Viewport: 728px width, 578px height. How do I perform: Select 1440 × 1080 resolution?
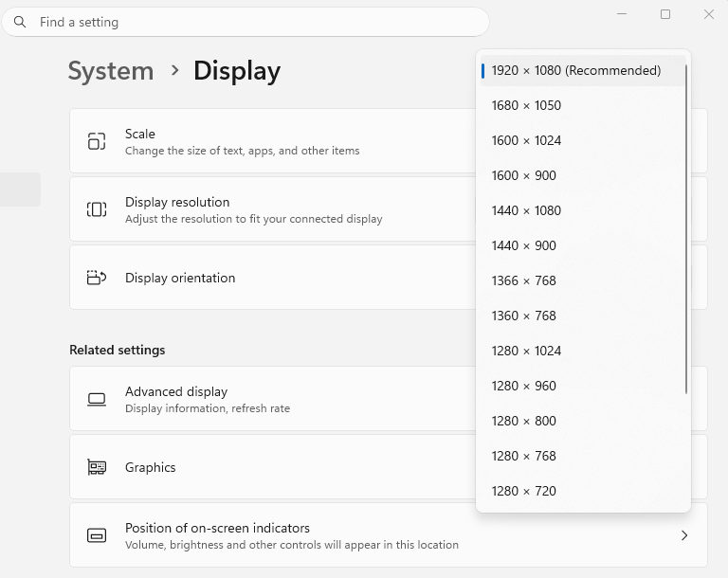(x=583, y=210)
